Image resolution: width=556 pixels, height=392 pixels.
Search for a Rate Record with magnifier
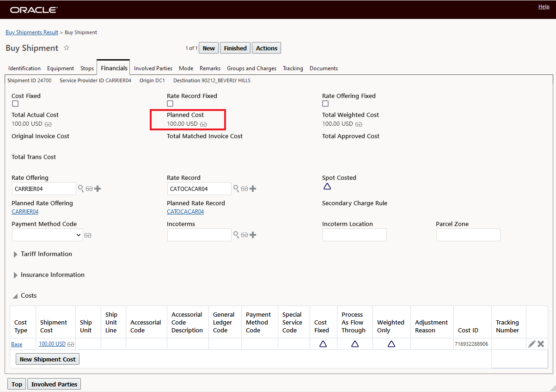[236, 189]
